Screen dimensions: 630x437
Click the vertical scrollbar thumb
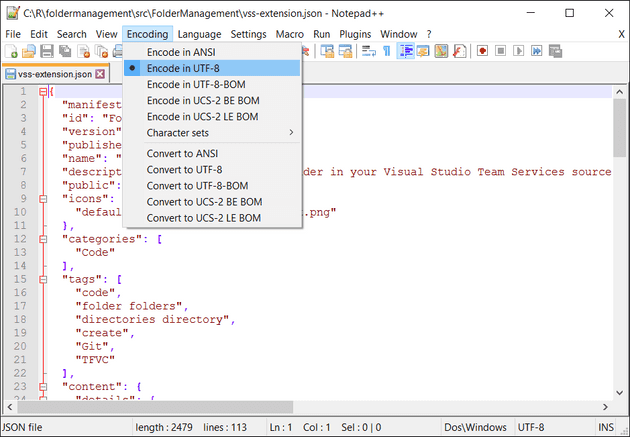pos(620,128)
